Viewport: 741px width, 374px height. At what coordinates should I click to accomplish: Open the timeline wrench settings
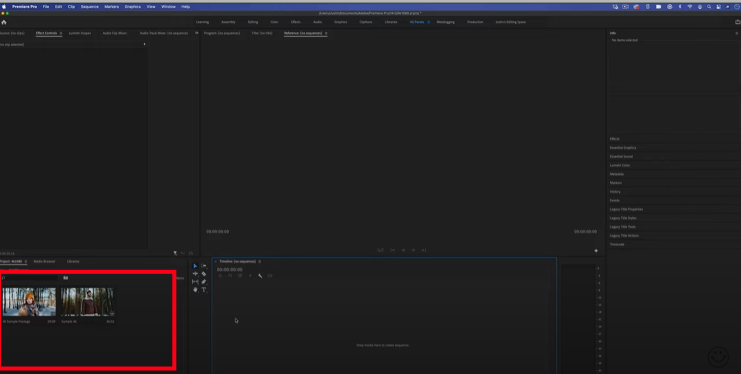point(260,276)
